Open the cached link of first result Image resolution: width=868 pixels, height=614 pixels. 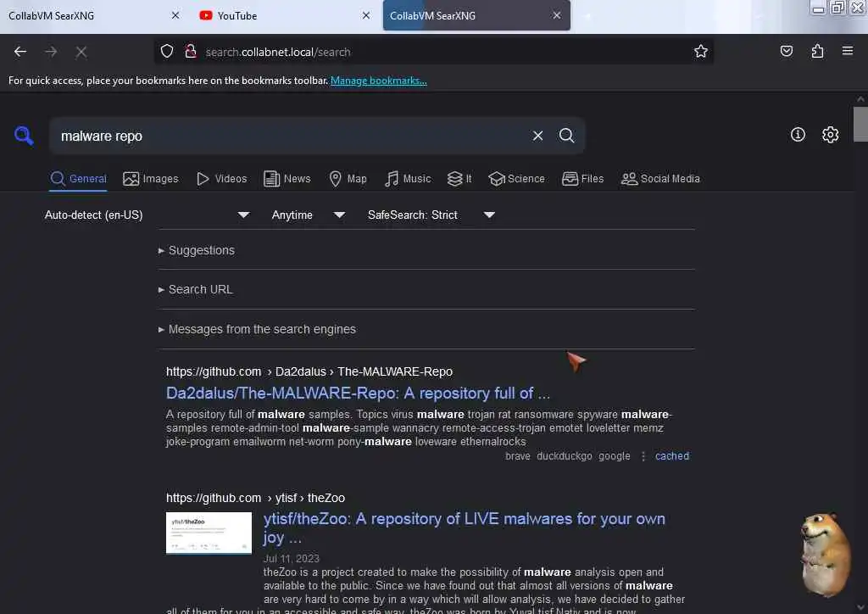click(x=672, y=456)
